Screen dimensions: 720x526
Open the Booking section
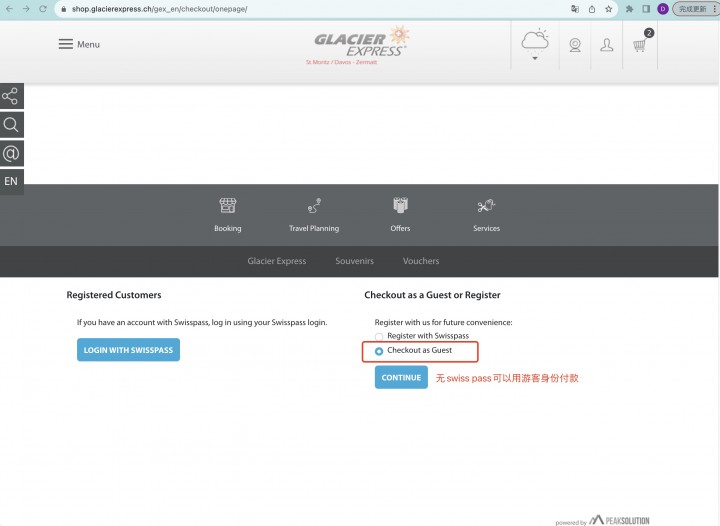coord(227,215)
